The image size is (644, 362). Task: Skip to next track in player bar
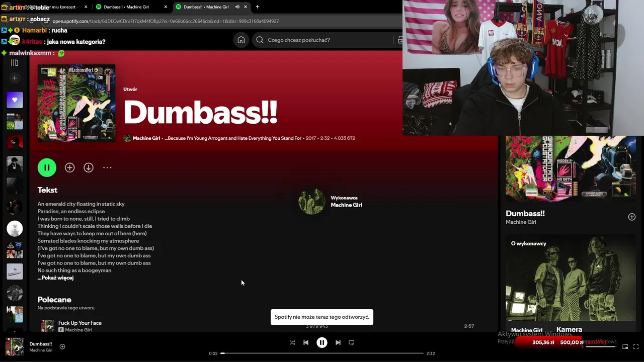(338, 342)
